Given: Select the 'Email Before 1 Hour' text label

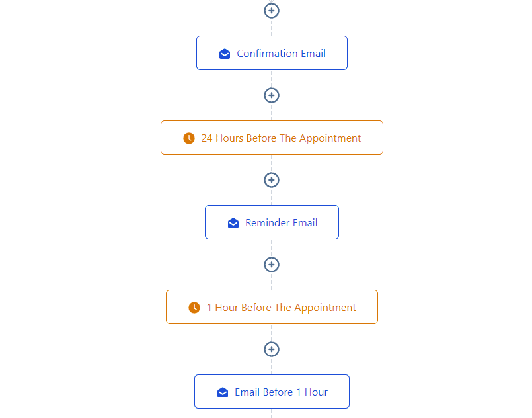Looking at the screenshot, I should [x=282, y=392].
